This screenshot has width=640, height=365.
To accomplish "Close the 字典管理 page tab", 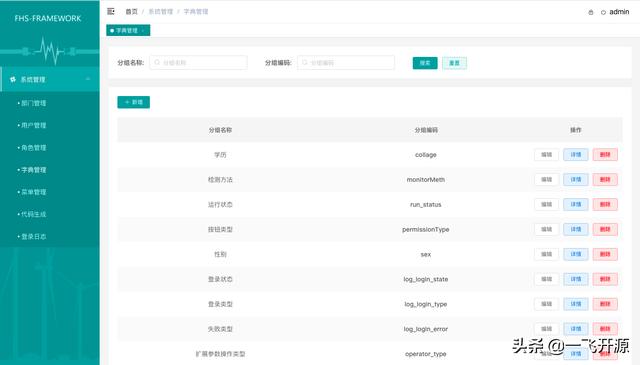I will pyautogui.click(x=143, y=31).
